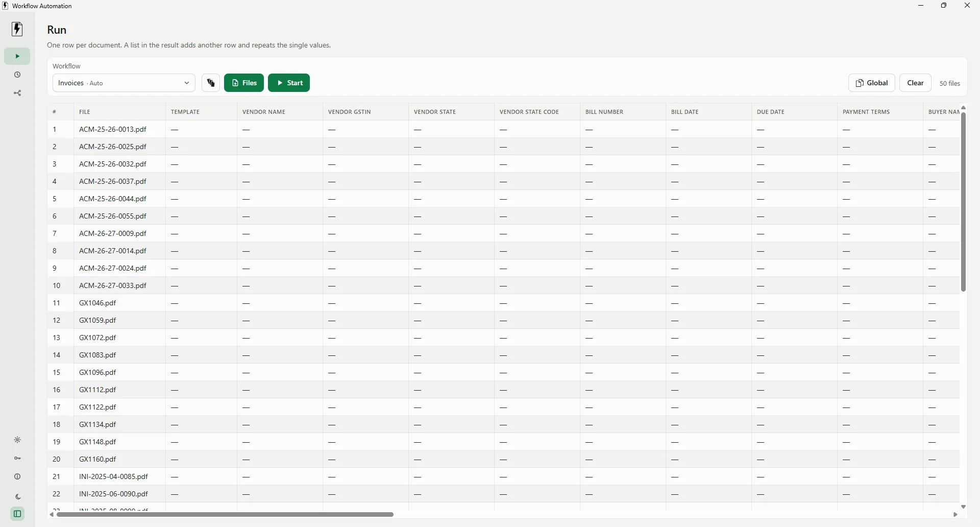Screen dimensions: 980x527
Task: Click the Bill Number column header
Action: point(623,112)
